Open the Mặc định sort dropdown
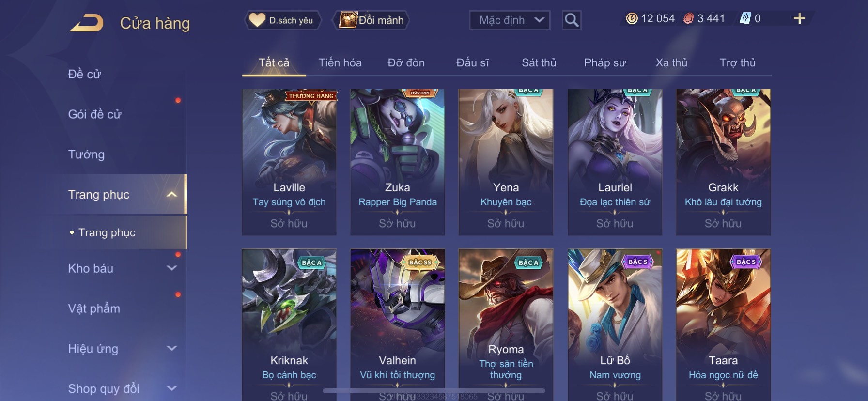 (510, 20)
